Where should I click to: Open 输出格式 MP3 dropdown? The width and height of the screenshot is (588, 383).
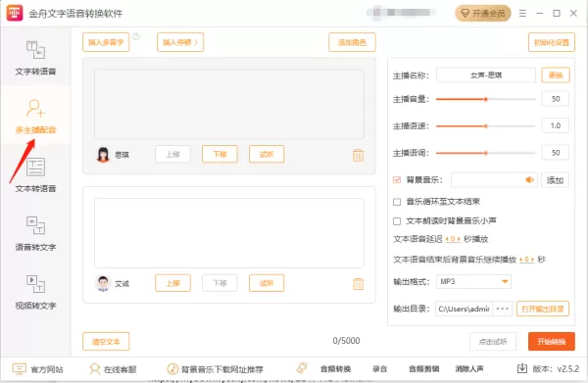click(473, 281)
